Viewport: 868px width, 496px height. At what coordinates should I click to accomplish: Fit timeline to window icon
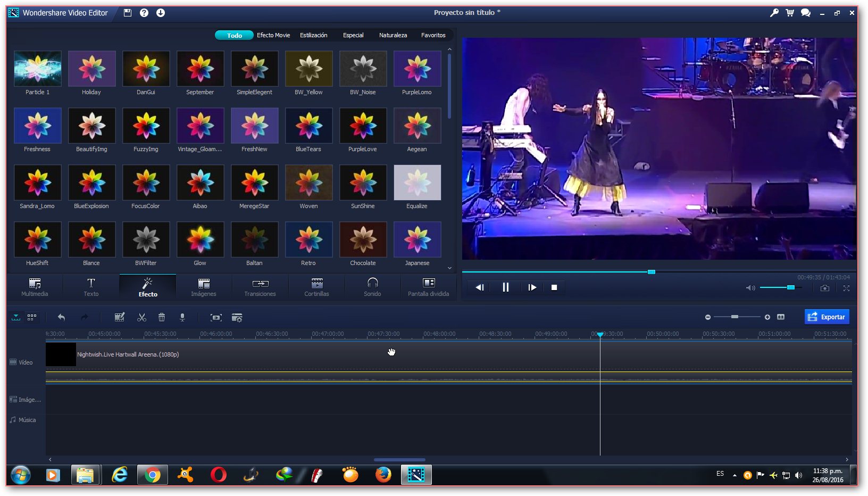[x=781, y=317]
